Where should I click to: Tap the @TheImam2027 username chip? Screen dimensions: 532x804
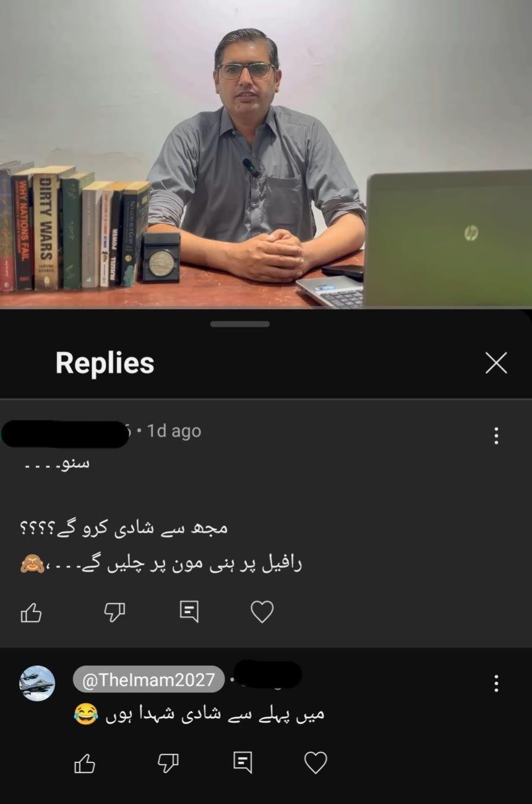pos(148,681)
